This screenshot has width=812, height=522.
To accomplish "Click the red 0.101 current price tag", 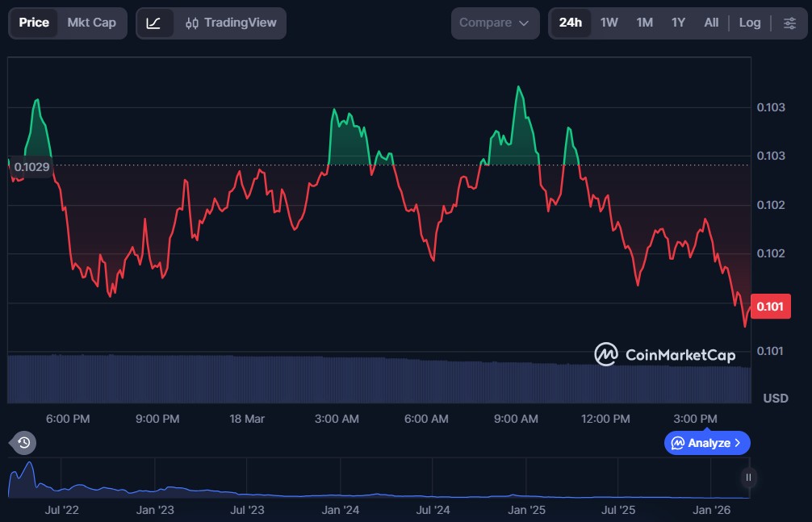I will pyautogui.click(x=770, y=307).
